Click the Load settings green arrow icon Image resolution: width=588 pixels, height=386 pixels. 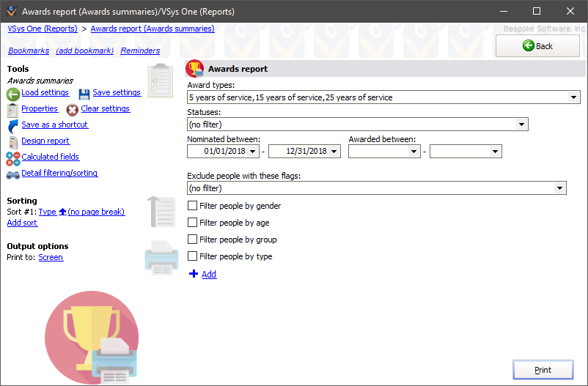(13, 94)
